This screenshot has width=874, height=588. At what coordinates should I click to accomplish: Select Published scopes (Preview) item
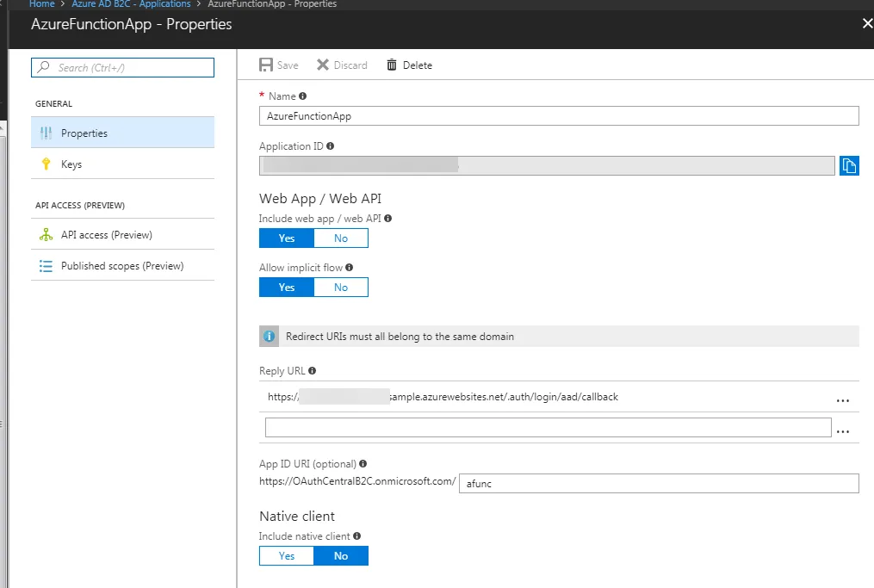(121, 266)
